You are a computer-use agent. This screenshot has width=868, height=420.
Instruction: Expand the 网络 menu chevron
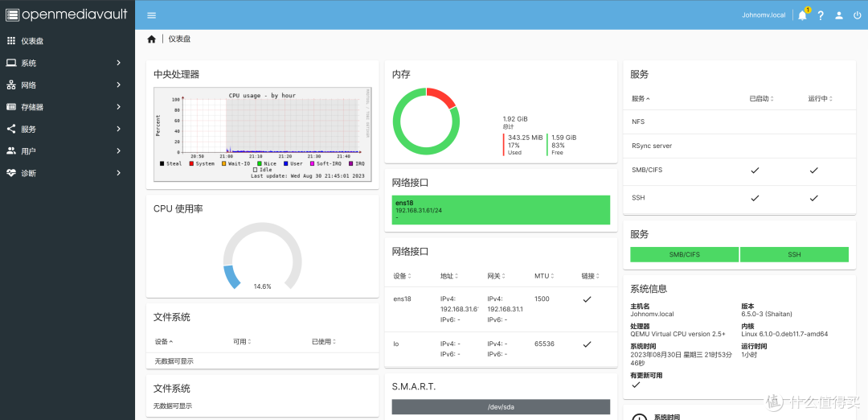pyautogui.click(x=118, y=84)
